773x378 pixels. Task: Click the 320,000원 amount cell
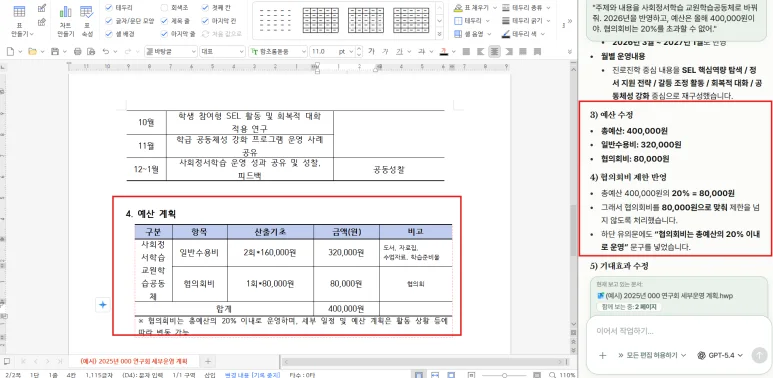coord(346,253)
